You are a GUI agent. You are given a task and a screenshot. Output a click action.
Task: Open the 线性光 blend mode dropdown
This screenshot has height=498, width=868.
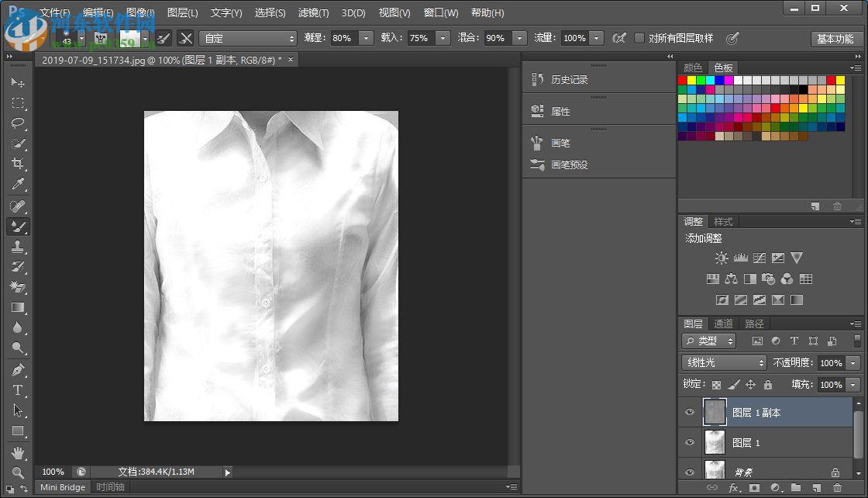[723, 362]
